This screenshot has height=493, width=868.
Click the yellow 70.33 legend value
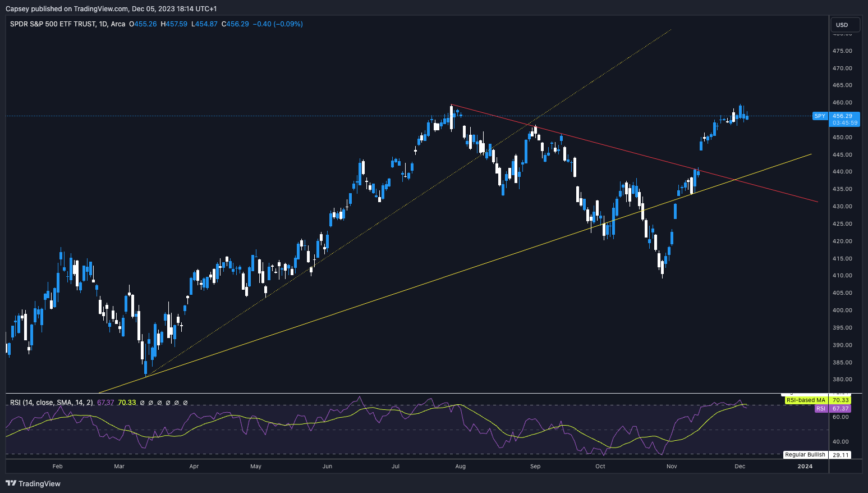(127, 403)
